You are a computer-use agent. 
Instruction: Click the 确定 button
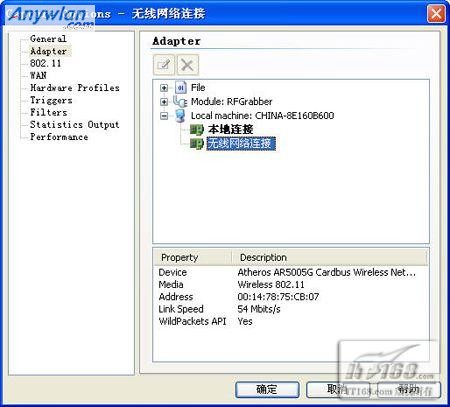click(x=267, y=389)
